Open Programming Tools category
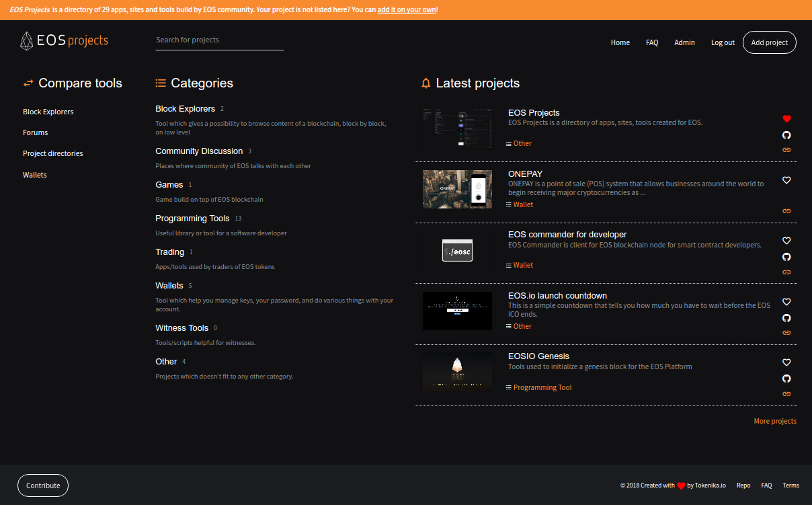 coord(192,219)
